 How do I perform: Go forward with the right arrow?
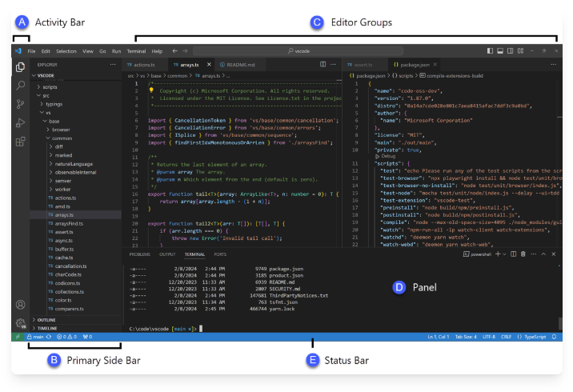pos(185,51)
